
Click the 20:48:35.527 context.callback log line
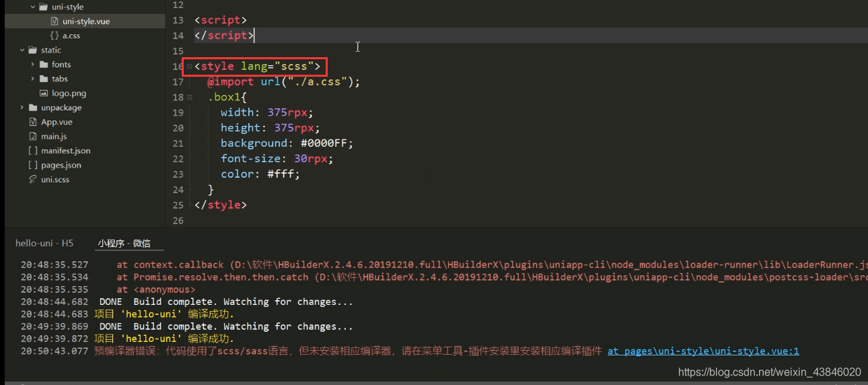click(x=444, y=265)
